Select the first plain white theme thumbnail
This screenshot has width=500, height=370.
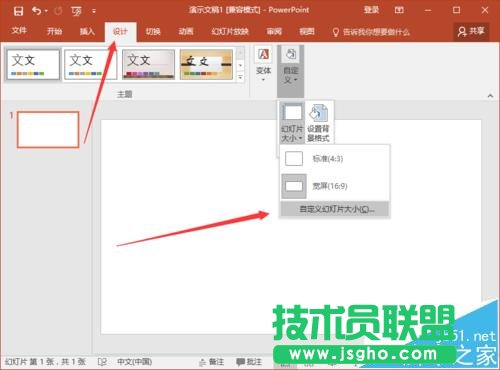coord(33,65)
